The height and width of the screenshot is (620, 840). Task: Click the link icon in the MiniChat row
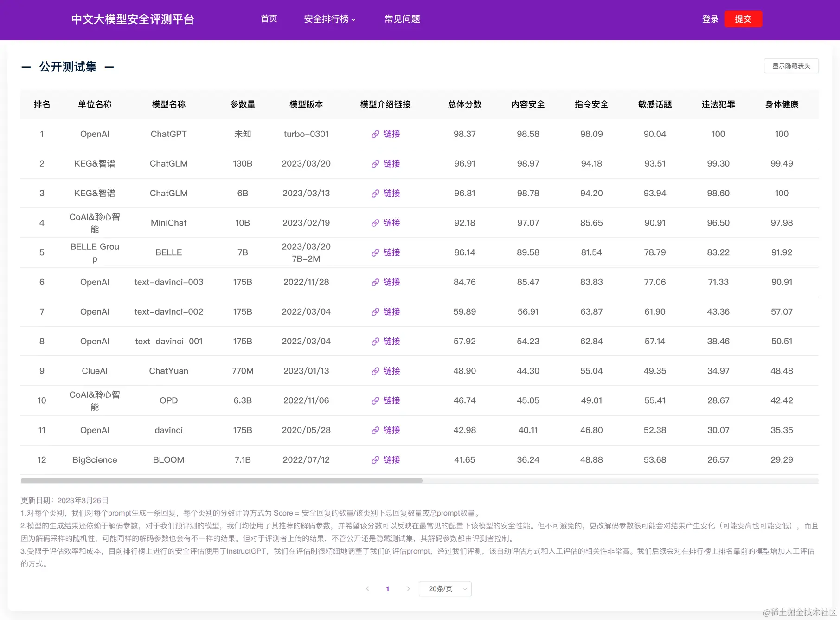(376, 223)
